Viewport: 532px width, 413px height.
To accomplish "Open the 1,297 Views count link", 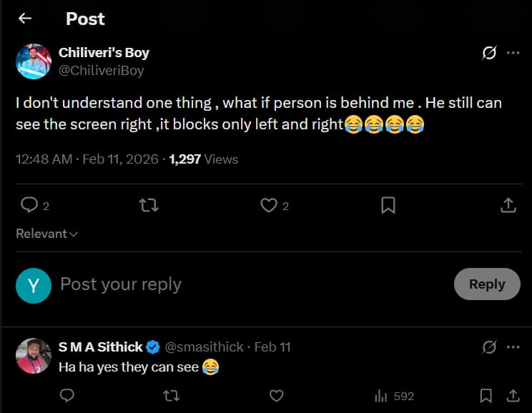I will pyautogui.click(x=204, y=159).
